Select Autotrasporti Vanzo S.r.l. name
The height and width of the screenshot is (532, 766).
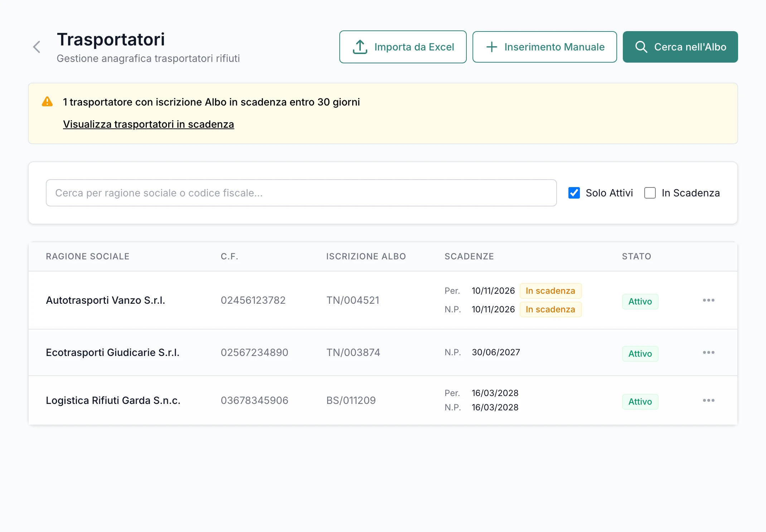106,300
